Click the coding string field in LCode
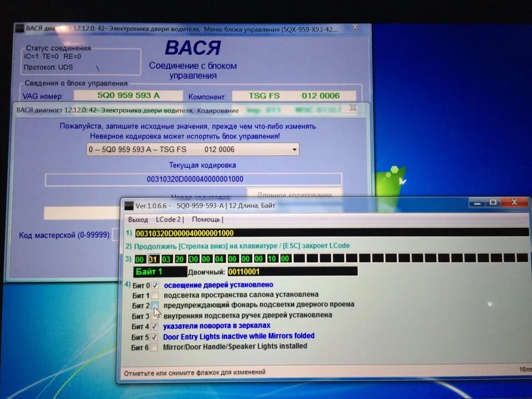The image size is (532, 399). [331, 233]
